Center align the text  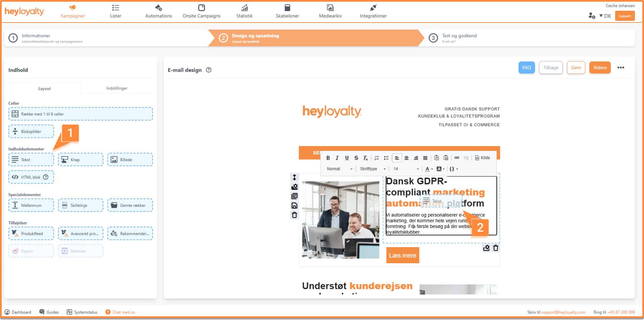[x=406, y=158]
